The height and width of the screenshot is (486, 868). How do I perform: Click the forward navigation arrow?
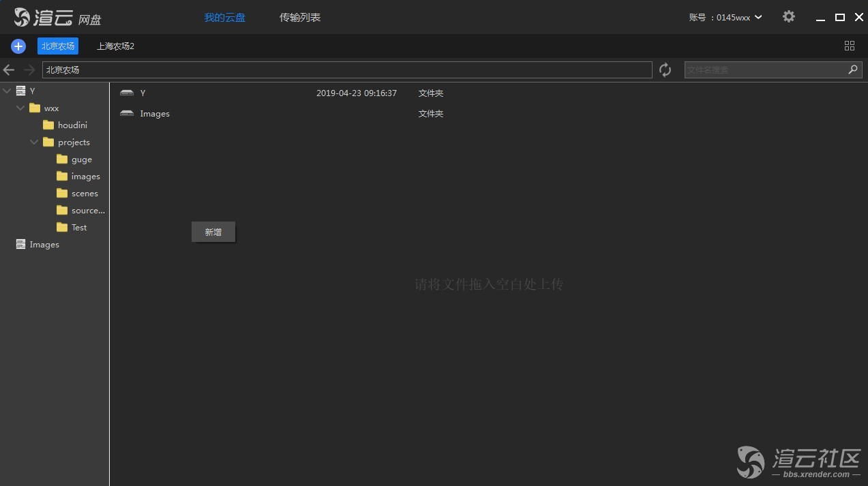[29, 70]
